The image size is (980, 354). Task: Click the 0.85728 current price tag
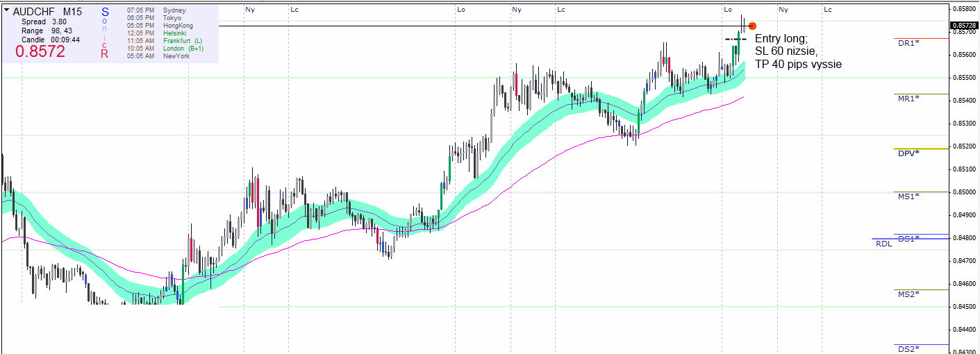point(963,26)
